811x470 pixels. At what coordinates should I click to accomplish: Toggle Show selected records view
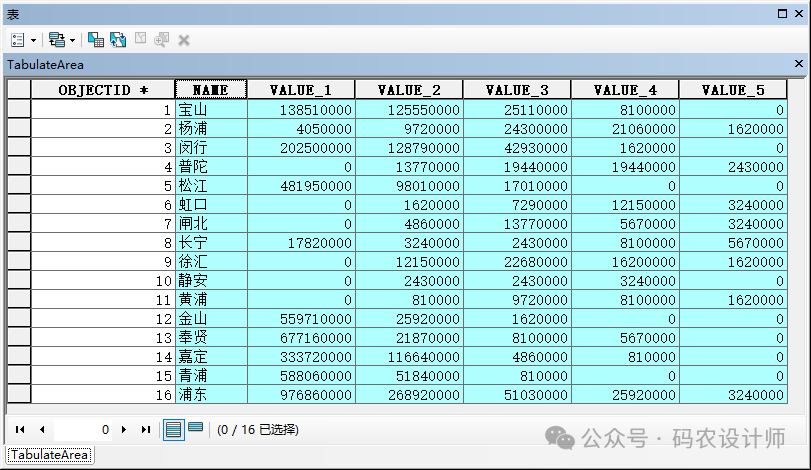click(x=195, y=429)
